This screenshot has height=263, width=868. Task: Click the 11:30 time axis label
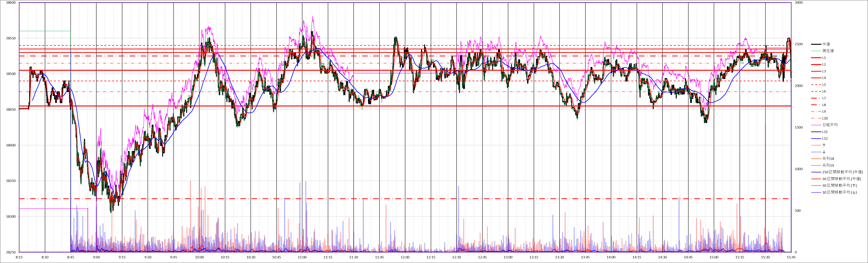(x=354, y=257)
